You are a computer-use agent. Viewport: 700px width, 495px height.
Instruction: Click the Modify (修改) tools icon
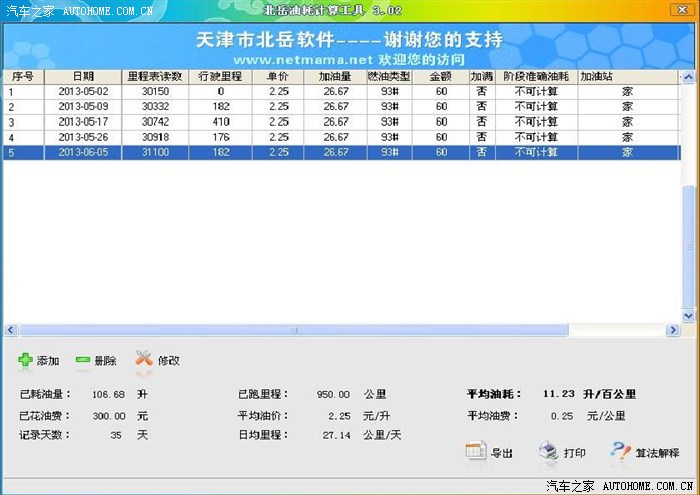point(144,359)
